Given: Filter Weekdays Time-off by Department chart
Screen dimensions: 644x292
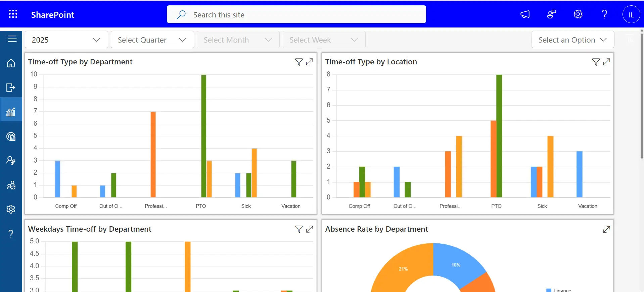Looking at the screenshot, I should pyautogui.click(x=298, y=229).
